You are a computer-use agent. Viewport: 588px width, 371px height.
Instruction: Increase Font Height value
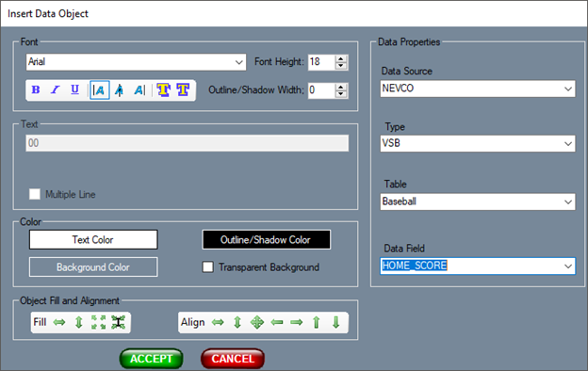[x=341, y=58]
